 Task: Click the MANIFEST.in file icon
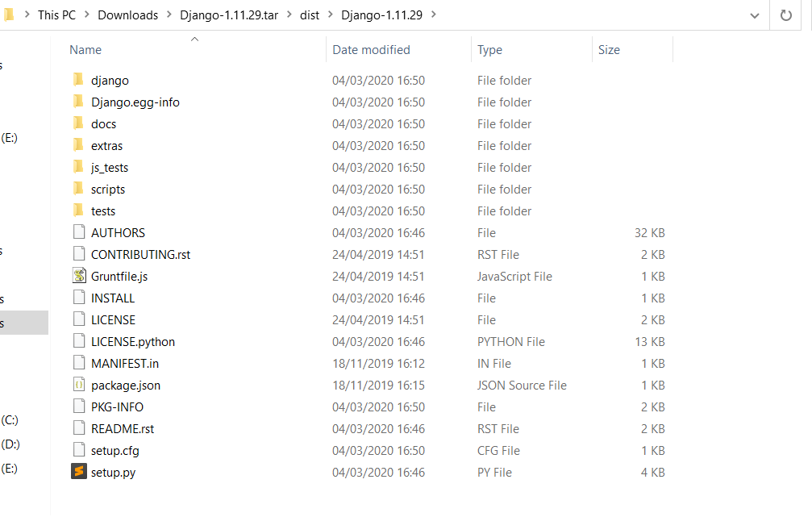point(79,363)
